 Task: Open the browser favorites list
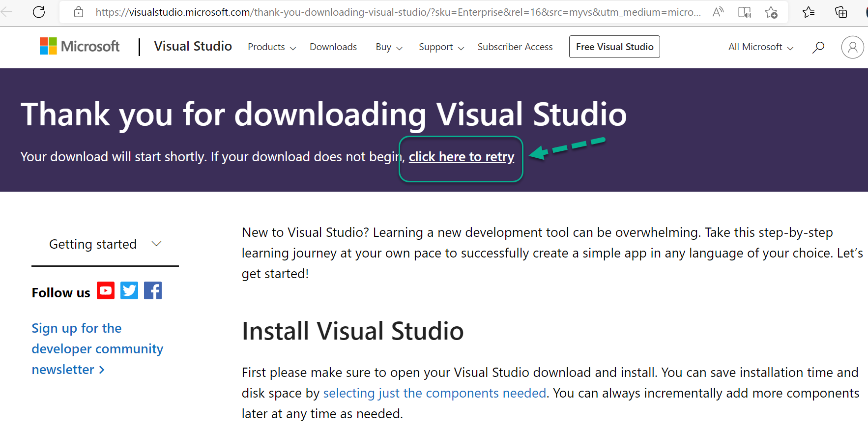[x=809, y=12]
